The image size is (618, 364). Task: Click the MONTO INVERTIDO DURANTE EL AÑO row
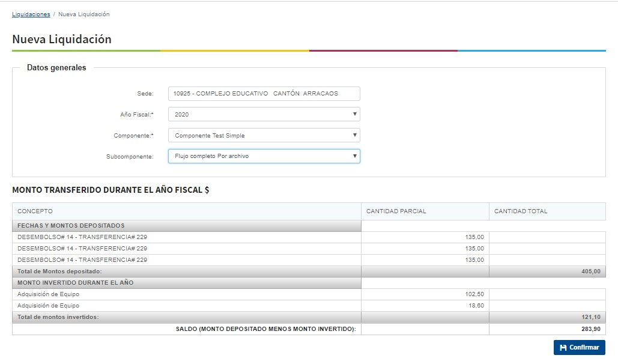coord(75,283)
